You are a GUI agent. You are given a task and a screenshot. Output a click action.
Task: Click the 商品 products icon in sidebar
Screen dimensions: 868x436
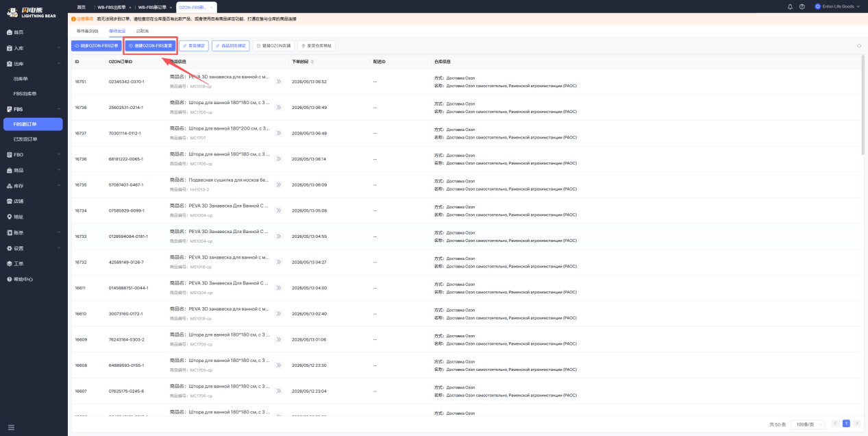(10, 170)
